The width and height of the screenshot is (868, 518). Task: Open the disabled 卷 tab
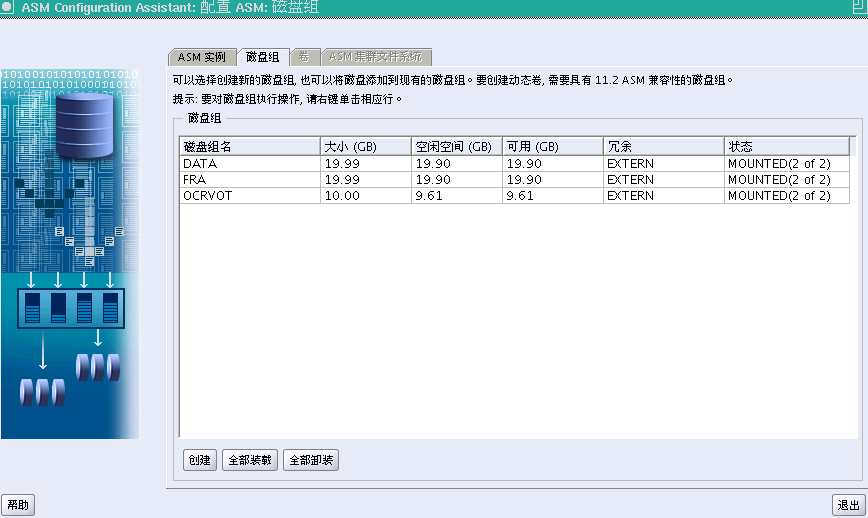(x=304, y=57)
